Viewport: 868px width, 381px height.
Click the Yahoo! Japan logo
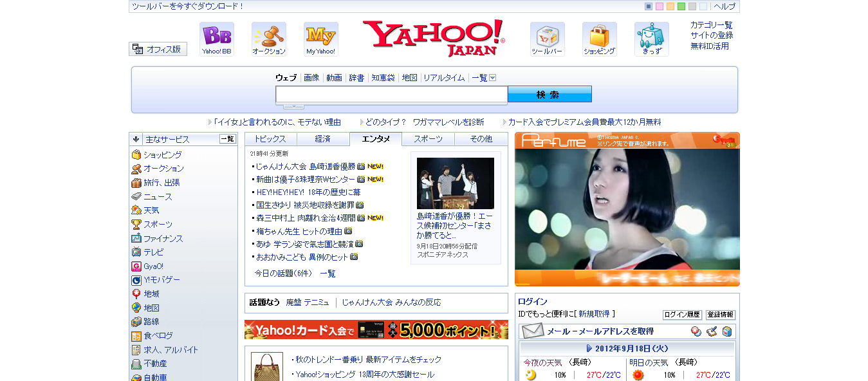[x=434, y=38]
